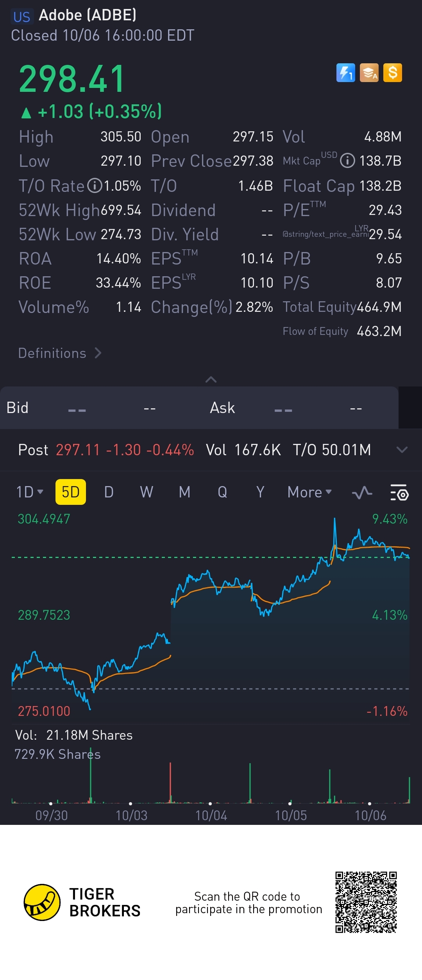
Task: Tap the Flow of Equity value 463.2M
Action: [379, 331]
